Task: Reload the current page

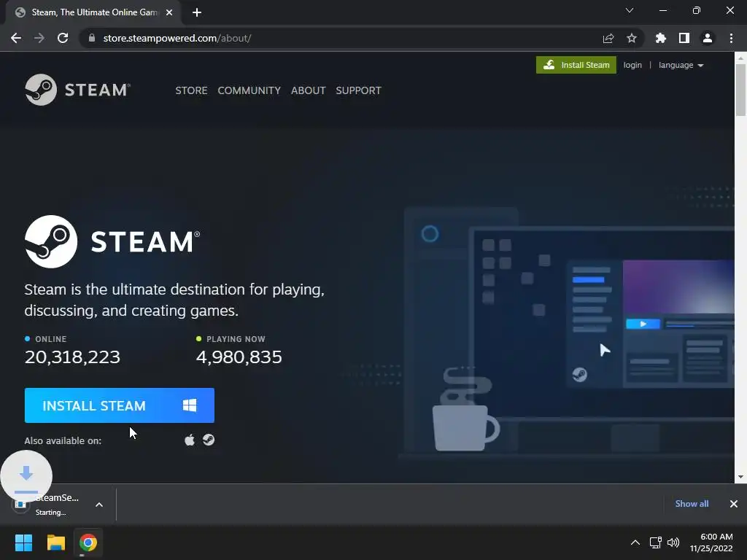Action: [63, 38]
